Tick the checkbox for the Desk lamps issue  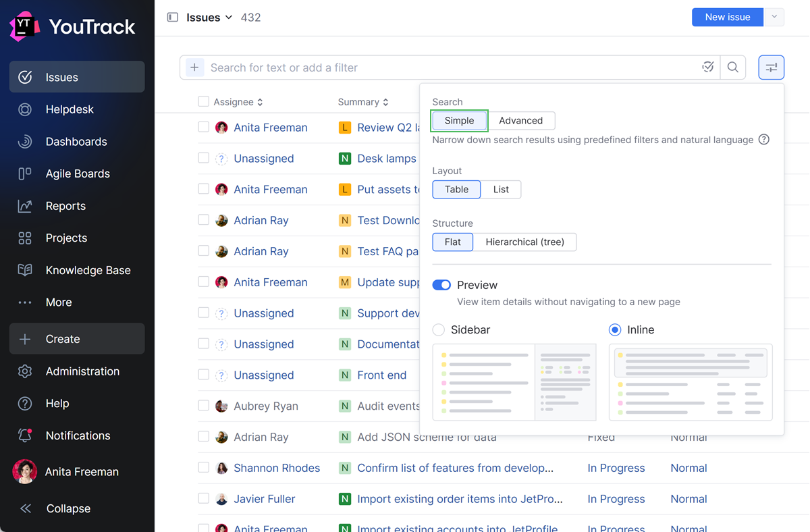pos(203,158)
